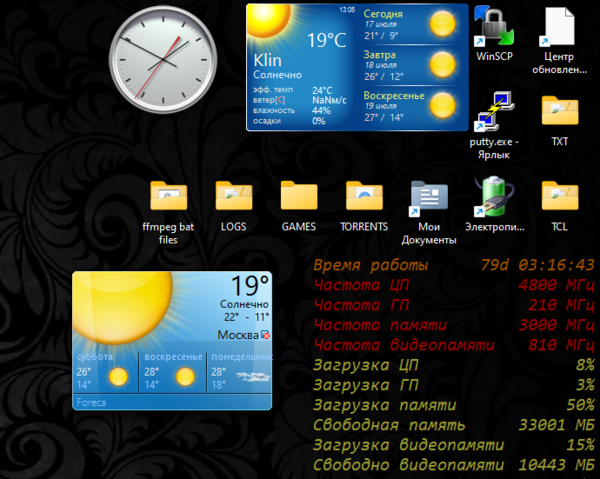Click влажность 44% row

pos(292,111)
